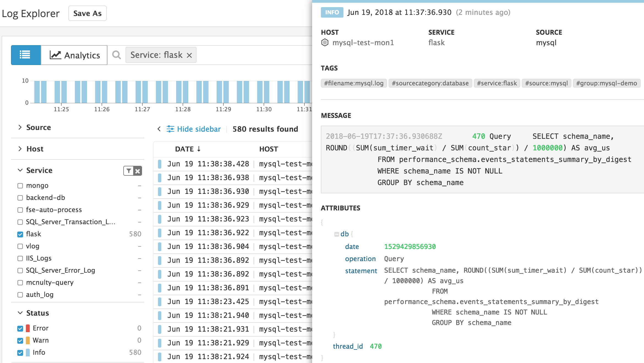Clear Service facet with the X icon

[138, 171]
